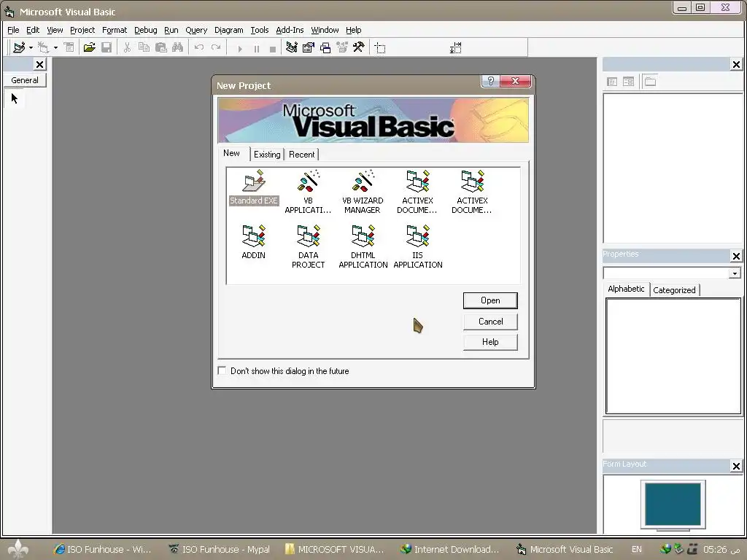Click the EN language indicator in taskbar
Screen dimensions: 747x560
[x=636, y=549]
